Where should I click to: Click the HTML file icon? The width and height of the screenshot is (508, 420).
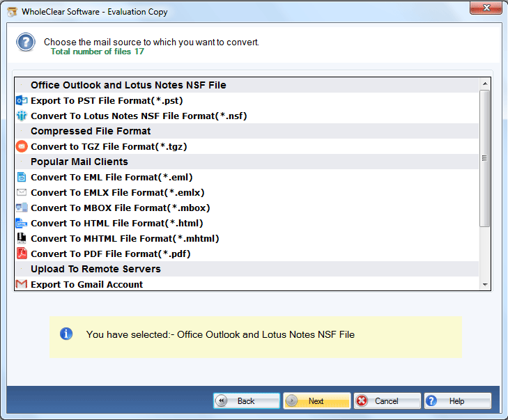(x=22, y=223)
